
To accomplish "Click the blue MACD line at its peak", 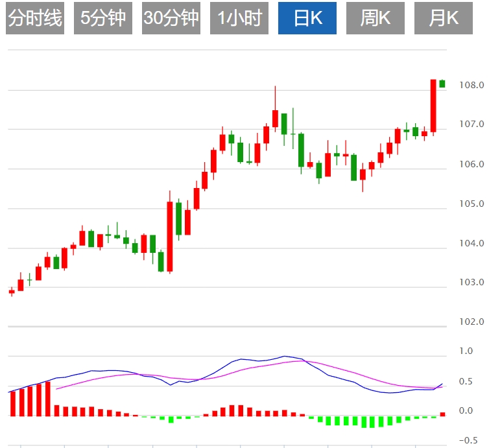I will pyautogui.click(x=283, y=357).
